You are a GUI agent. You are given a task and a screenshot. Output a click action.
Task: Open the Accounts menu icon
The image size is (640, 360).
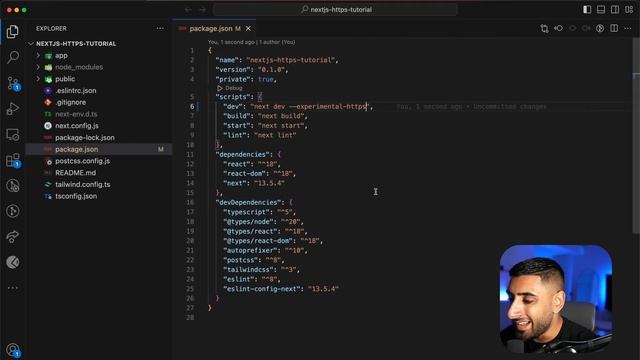13,350
